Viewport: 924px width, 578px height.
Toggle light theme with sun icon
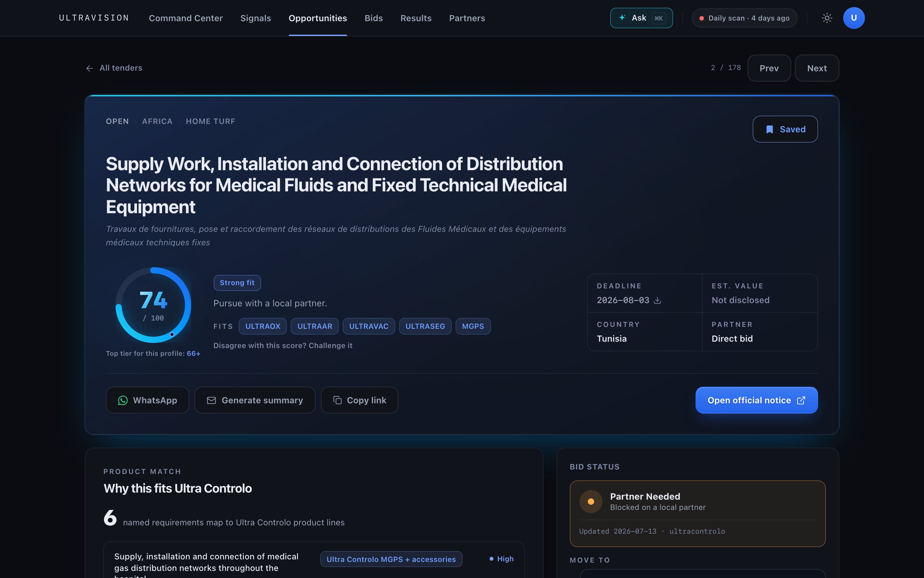pos(827,18)
